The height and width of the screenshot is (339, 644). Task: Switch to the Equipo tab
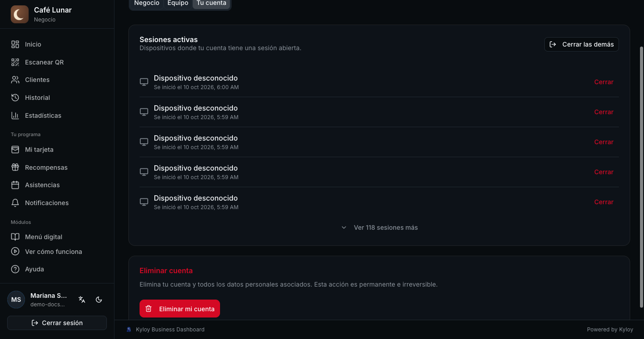point(178,3)
